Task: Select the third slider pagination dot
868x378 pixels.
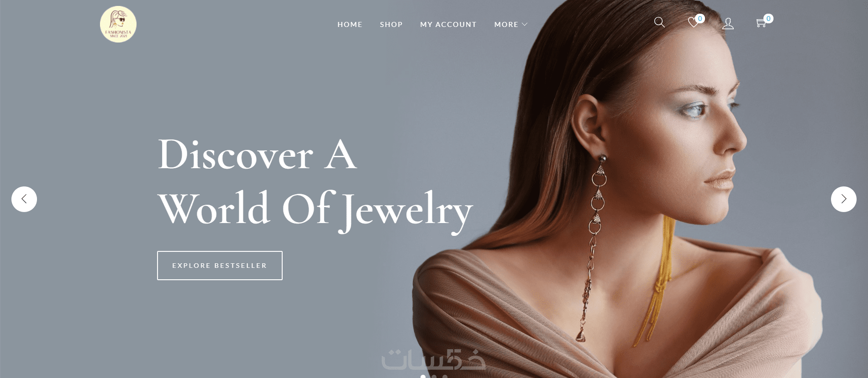Action: tap(445, 377)
